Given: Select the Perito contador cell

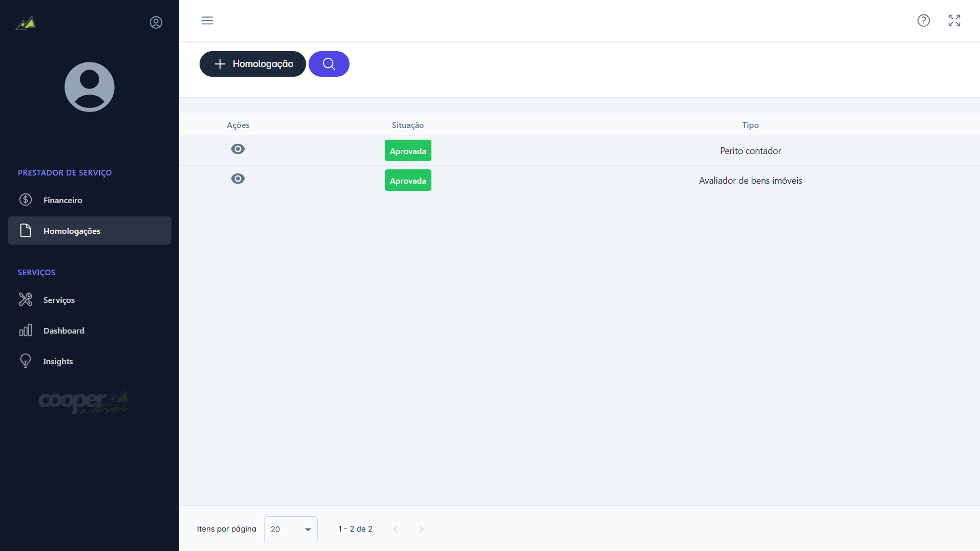Looking at the screenshot, I should point(750,150).
